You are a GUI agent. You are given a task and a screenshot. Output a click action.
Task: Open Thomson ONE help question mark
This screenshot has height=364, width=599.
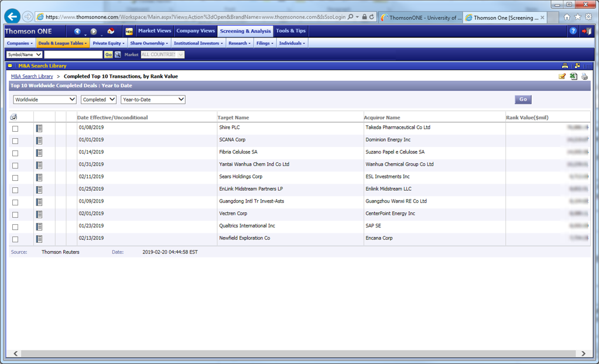tap(573, 31)
